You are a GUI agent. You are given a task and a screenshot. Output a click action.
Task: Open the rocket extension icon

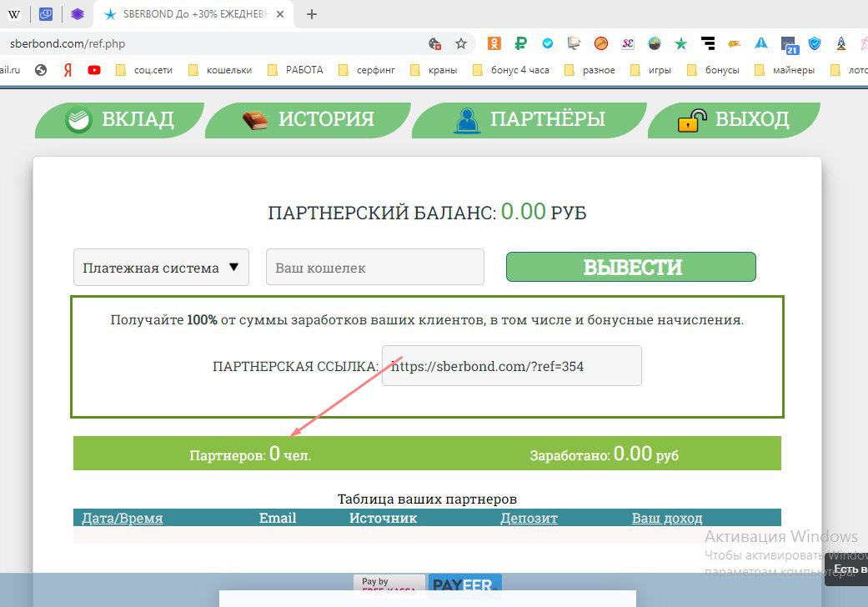point(840,43)
